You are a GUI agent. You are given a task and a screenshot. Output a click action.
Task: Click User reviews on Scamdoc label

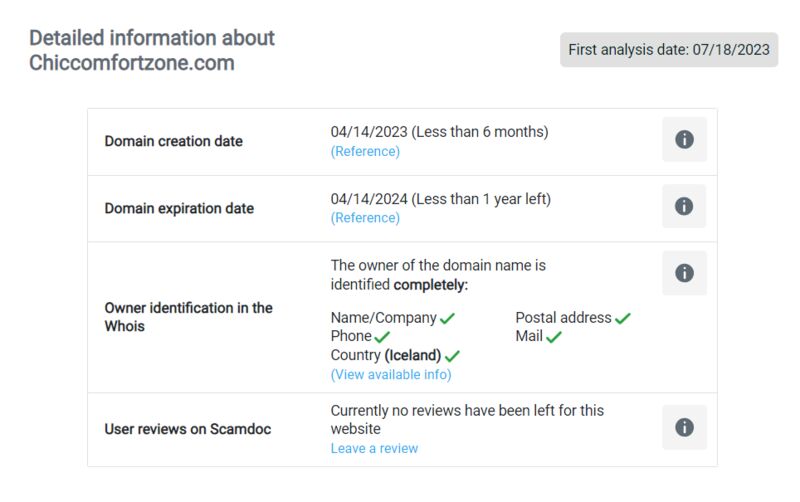tap(188, 429)
